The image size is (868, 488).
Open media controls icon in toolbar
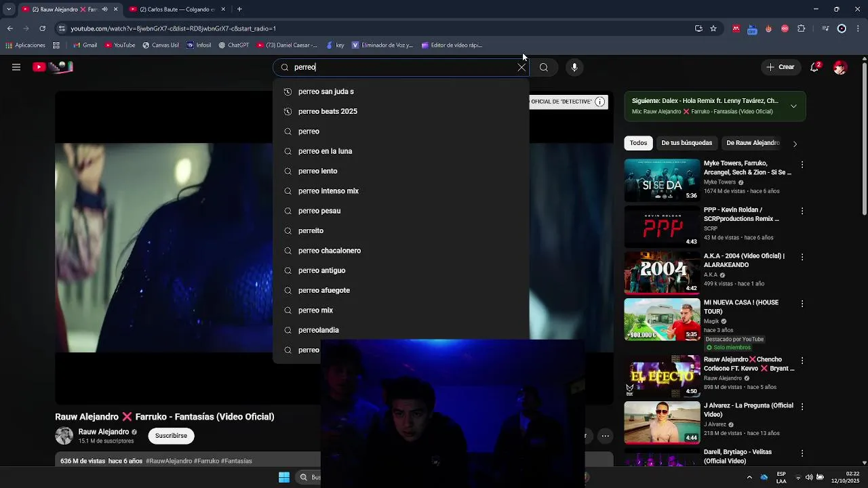(825, 28)
